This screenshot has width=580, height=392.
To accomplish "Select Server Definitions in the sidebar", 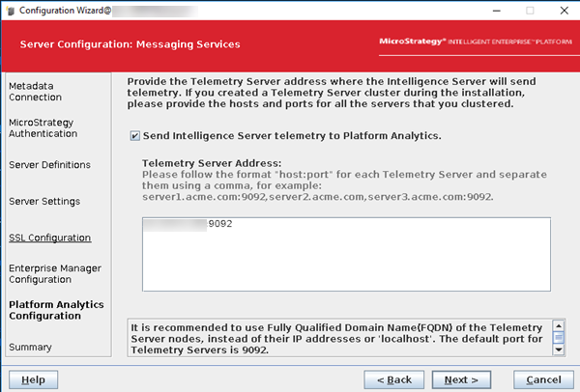I will pos(49,165).
